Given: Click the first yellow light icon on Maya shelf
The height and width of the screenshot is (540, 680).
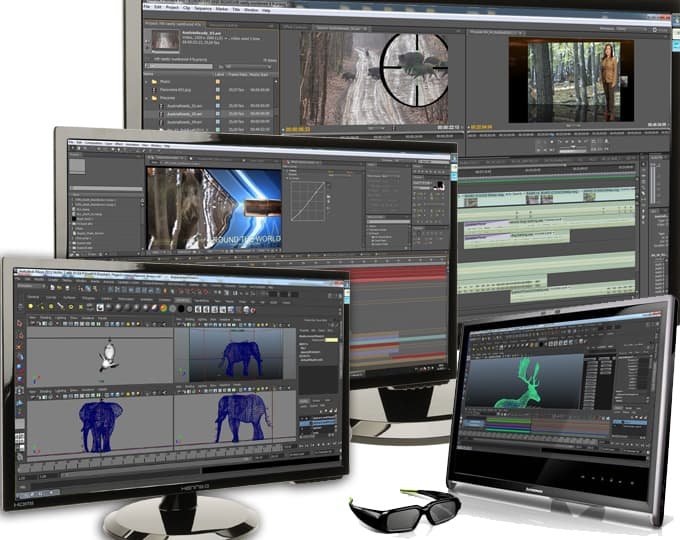Looking at the screenshot, I should [30, 307].
